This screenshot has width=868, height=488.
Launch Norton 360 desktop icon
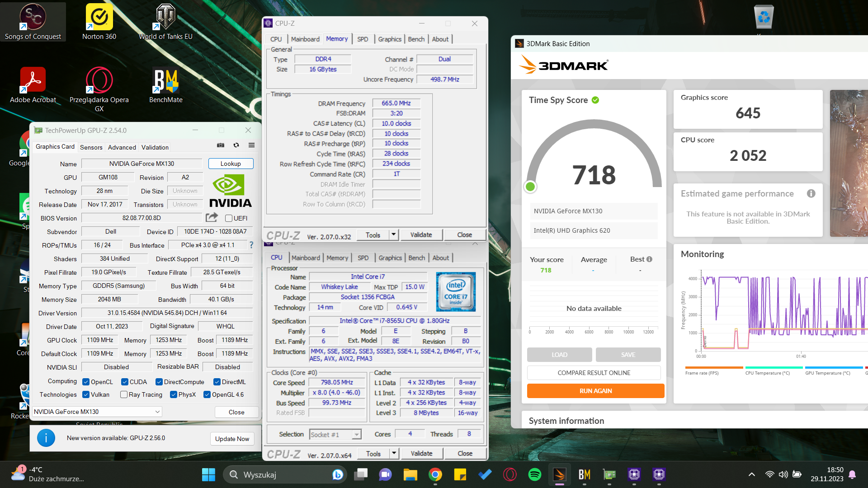tap(99, 21)
